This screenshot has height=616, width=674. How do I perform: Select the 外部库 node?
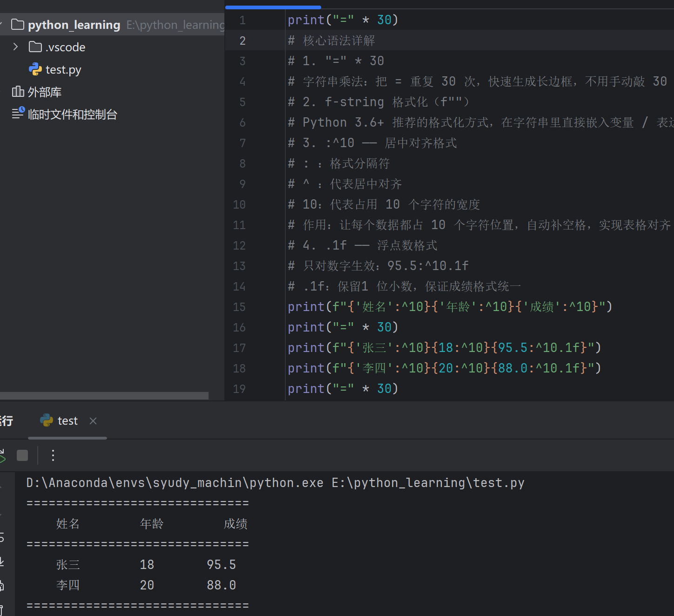point(45,92)
